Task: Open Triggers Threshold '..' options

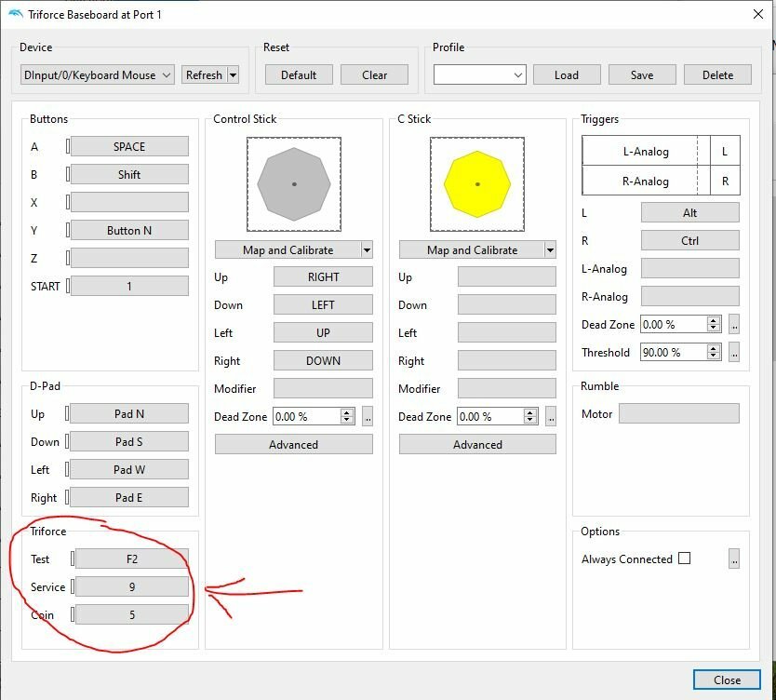Action: click(734, 352)
